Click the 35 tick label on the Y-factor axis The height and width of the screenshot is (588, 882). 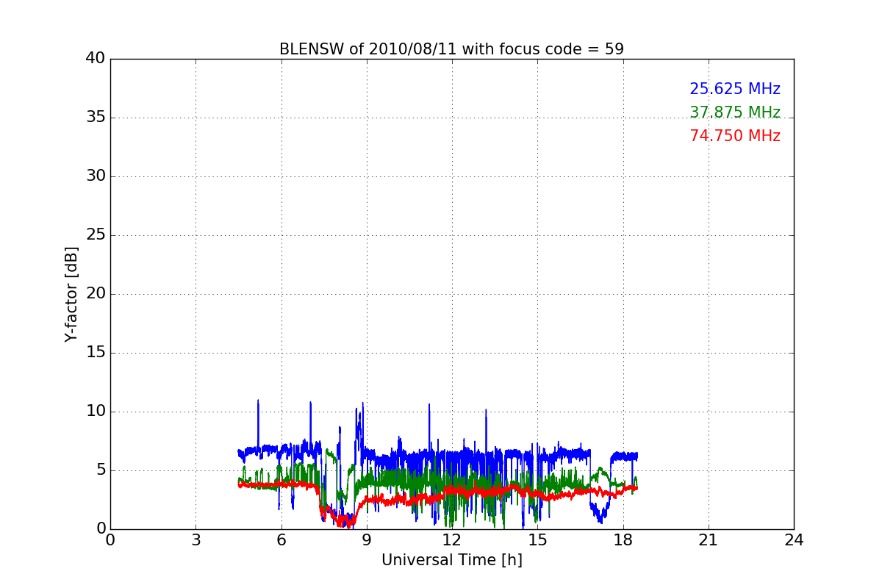pyautogui.click(x=96, y=118)
